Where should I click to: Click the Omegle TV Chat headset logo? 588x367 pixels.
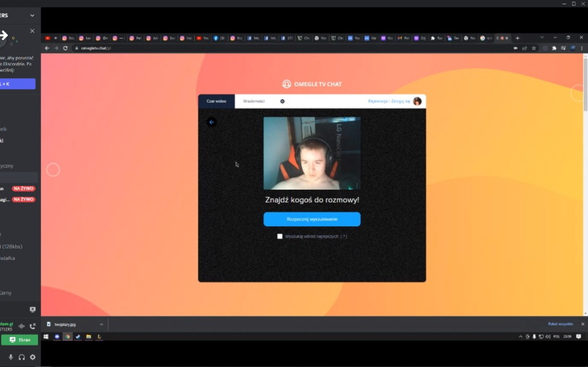[x=287, y=84]
